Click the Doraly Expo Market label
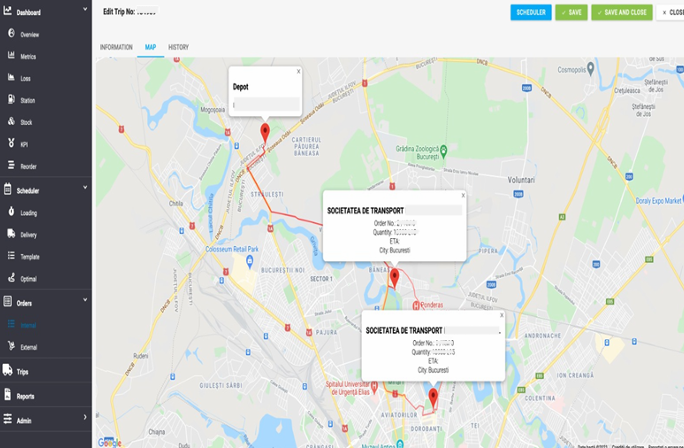 [658, 201]
